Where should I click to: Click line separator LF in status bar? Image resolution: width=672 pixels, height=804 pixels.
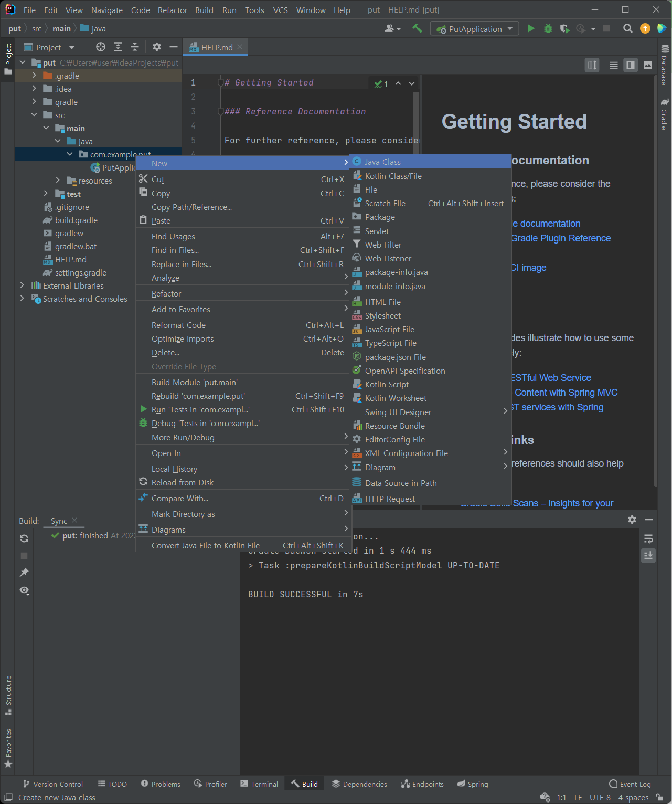point(578,797)
